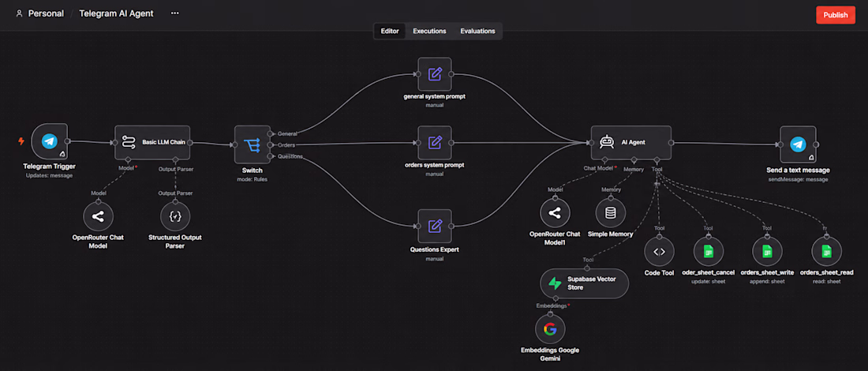The image size is (868, 371).
Task: Switch to the Evaluations tab
Action: [477, 31]
